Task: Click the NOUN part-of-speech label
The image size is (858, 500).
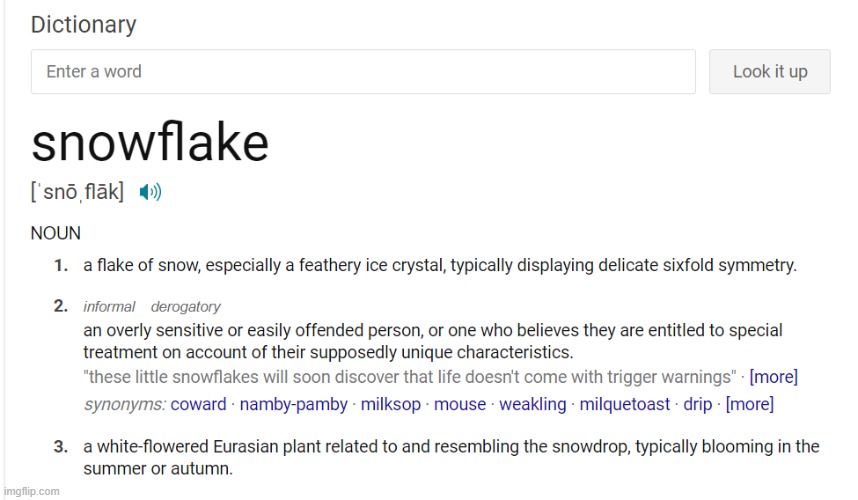Action: [x=56, y=233]
